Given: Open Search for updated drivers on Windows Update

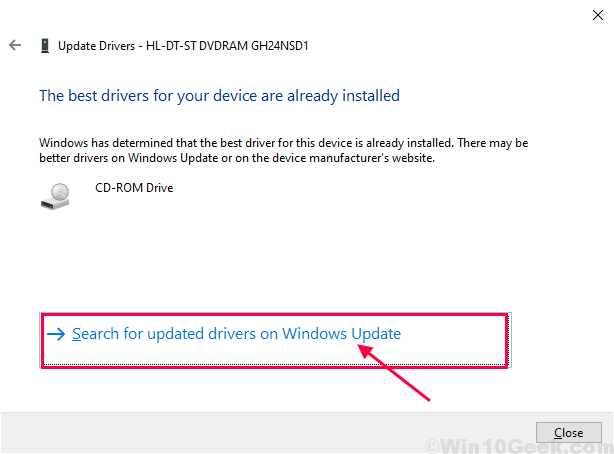Looking at the screenshot, I should coord(236,334).
